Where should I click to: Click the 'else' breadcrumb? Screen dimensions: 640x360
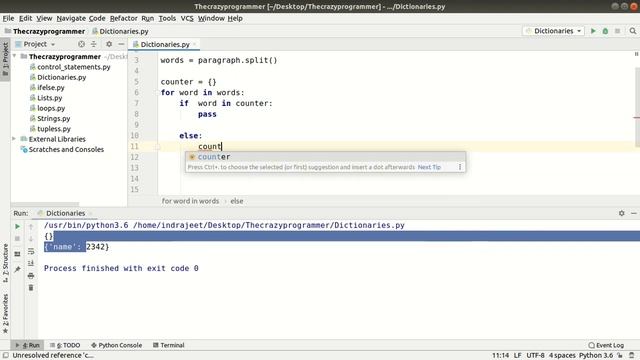coord(237,201)
